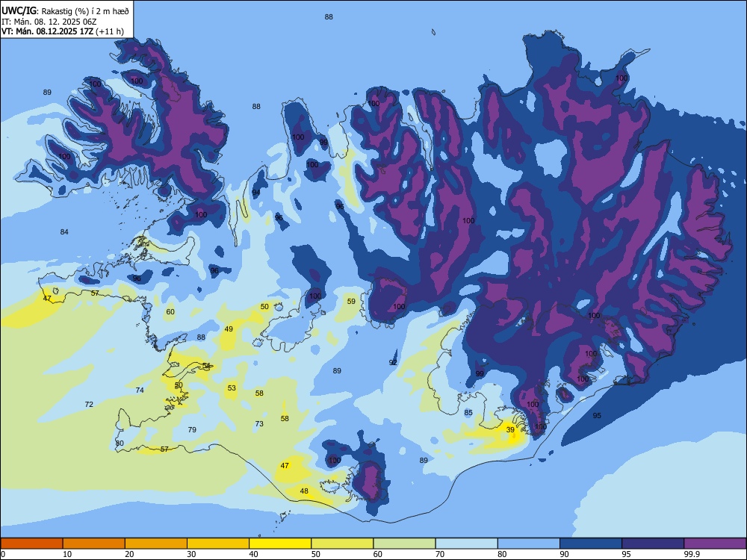Viewport: 747px width, 560px height.
Task: Click the legend tick label 30
Action: pos(191,554)
